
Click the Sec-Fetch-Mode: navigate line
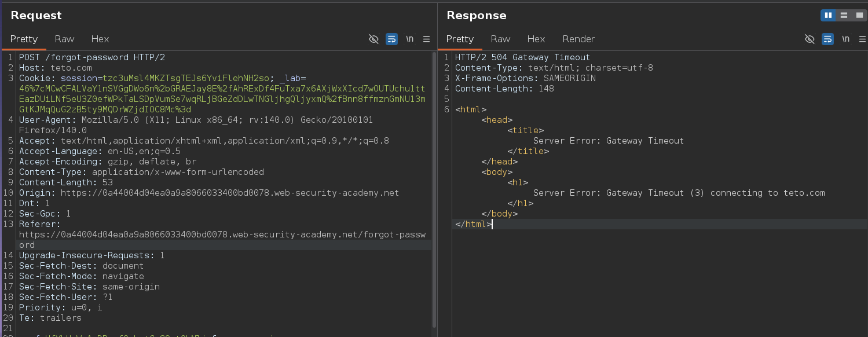(82, 276)
